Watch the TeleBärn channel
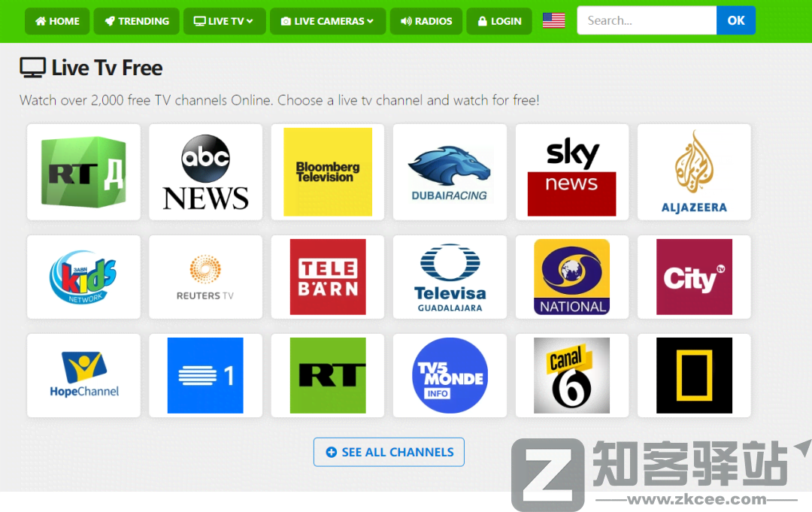Viewport: 812px width, 512px height. 327,277
